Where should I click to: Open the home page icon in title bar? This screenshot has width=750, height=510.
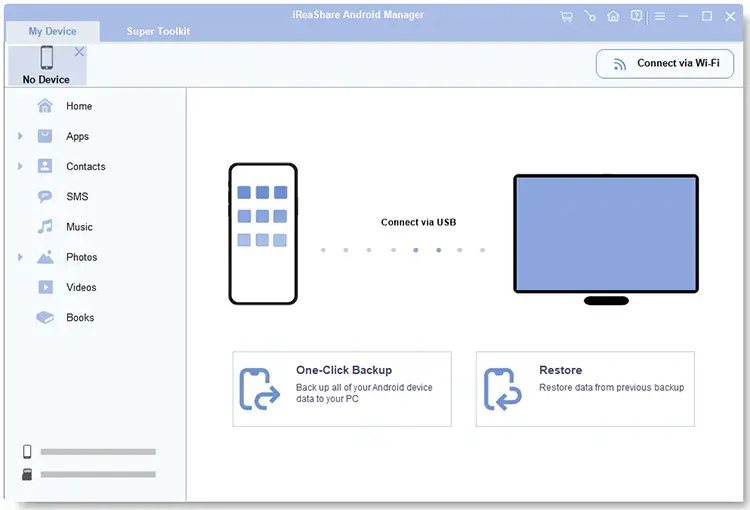pos(613,17)
